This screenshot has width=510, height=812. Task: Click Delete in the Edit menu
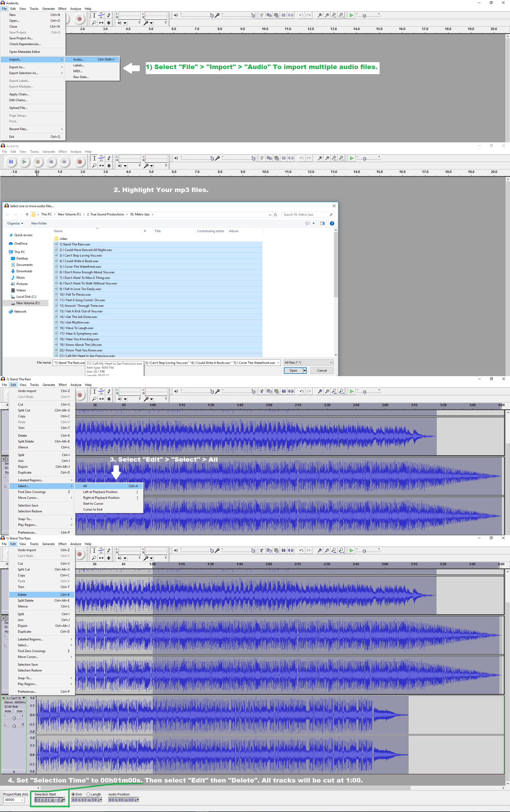22,594
